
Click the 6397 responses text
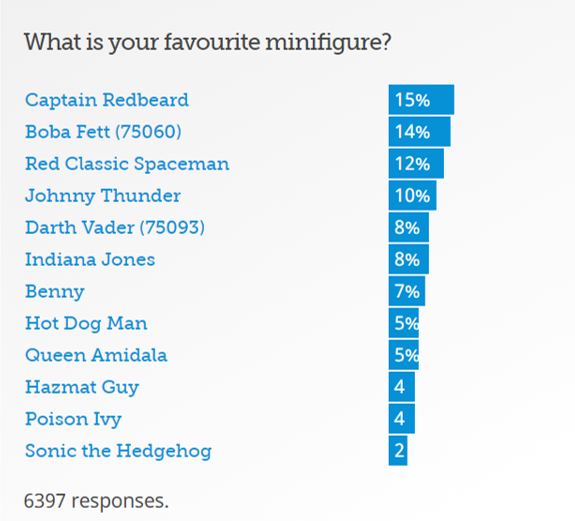[96, 501]
